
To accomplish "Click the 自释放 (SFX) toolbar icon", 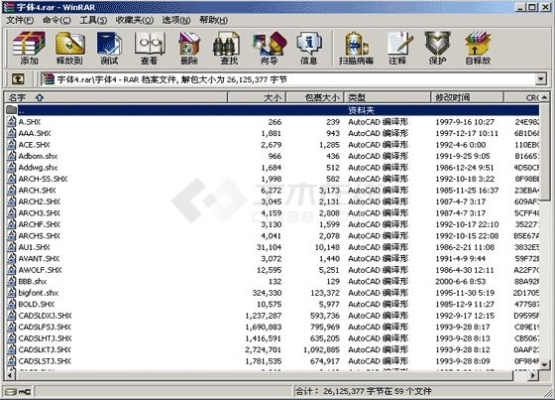I will coord(478,48).
